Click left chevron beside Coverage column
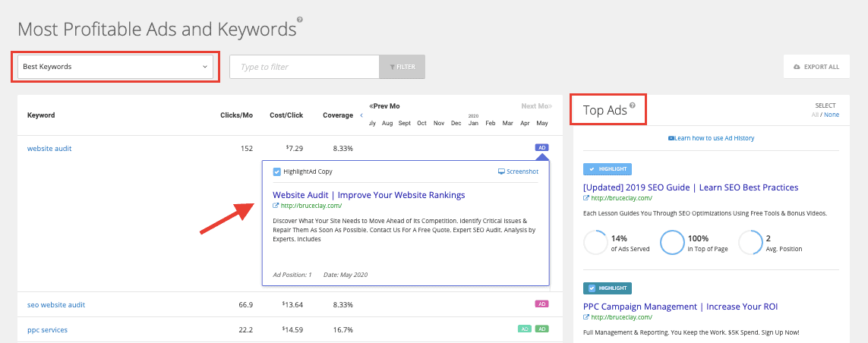The height and width of the screenshot is (343, 868). (361, 115)
